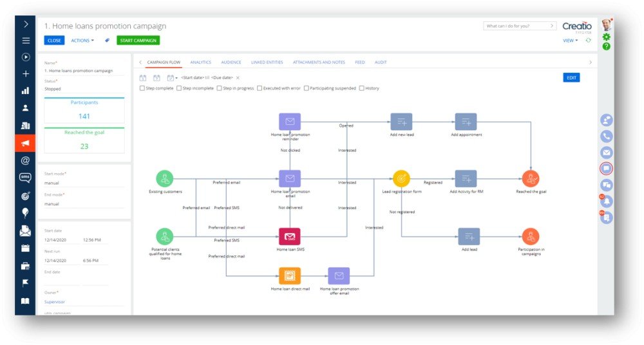Click the command line search field

(520, 26)
